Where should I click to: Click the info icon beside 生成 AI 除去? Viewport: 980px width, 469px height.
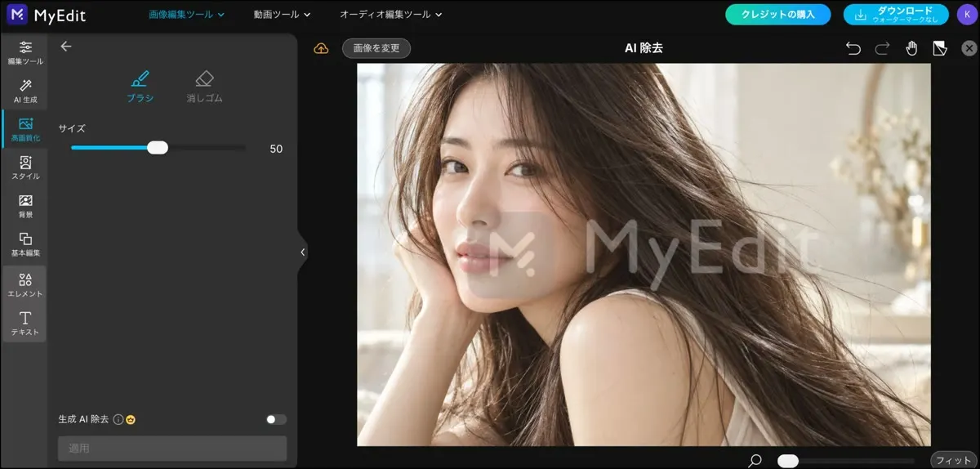[x=118, y=419]
